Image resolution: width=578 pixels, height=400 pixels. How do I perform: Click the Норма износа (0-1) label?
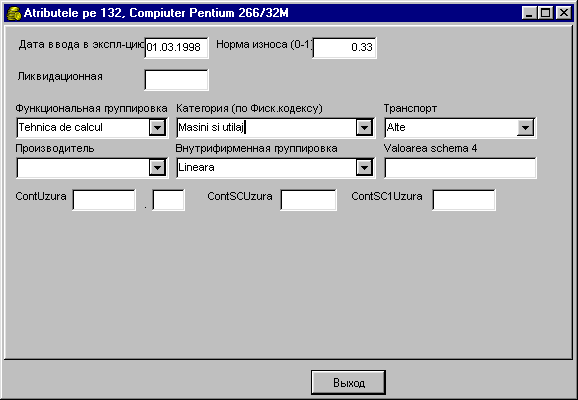264,45
